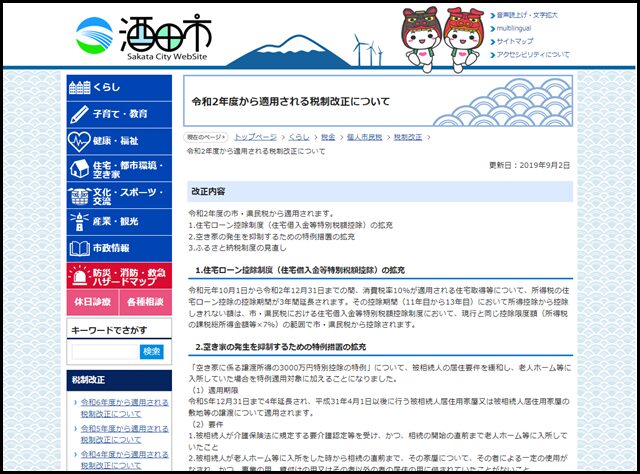640x474 pixels.
Task: Open the 健康・福祉 menu item
Action: (119, 141)
